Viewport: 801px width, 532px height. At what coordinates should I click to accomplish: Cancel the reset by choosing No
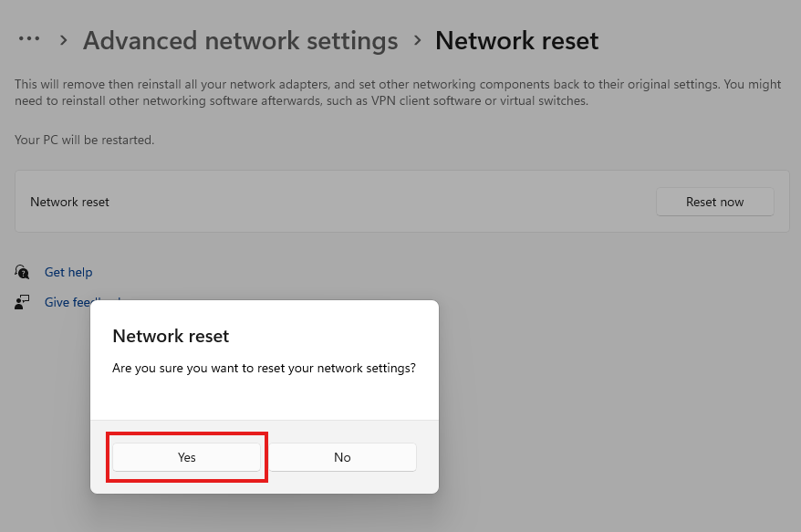[x=342, y=457]
